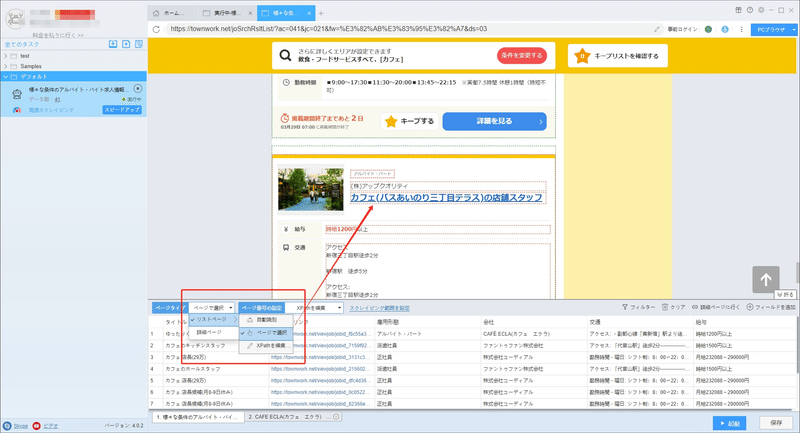Viewport: 800px width, 433px height.
Task: Click the cafe terrace job thumbnail photo
Action: 311,189
